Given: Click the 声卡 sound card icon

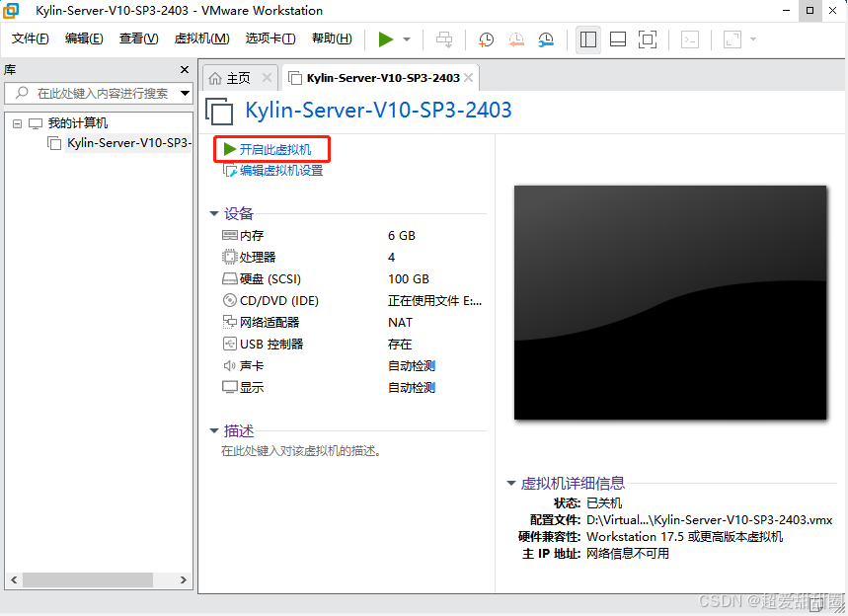Looking at the screenshot, I should 230,365.
